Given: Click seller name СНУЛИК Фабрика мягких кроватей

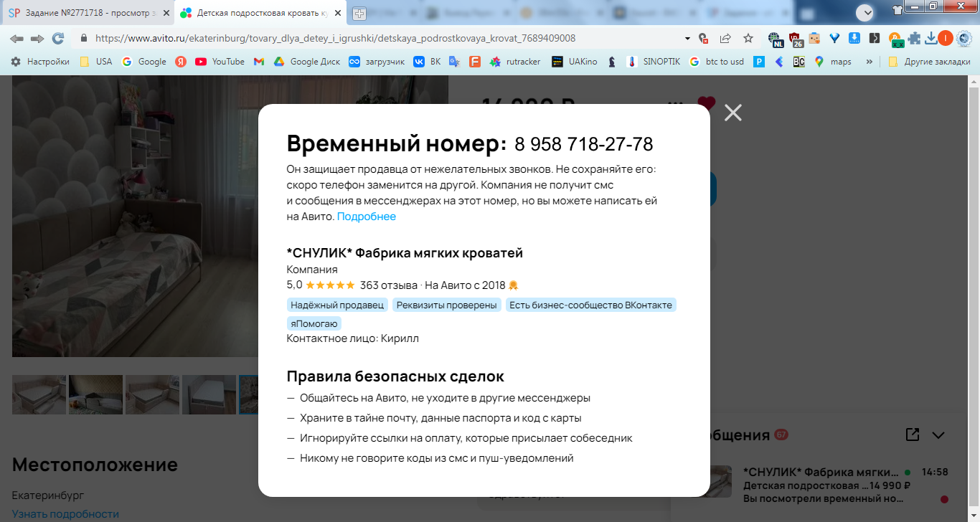Looking at the screenshot, I should (x=405, y=253).
